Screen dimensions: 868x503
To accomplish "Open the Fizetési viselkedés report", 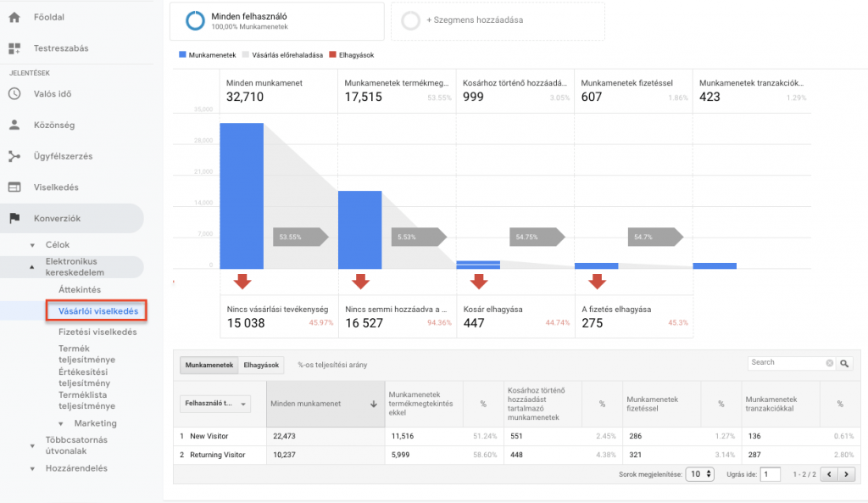I will [x=97, y=332].
